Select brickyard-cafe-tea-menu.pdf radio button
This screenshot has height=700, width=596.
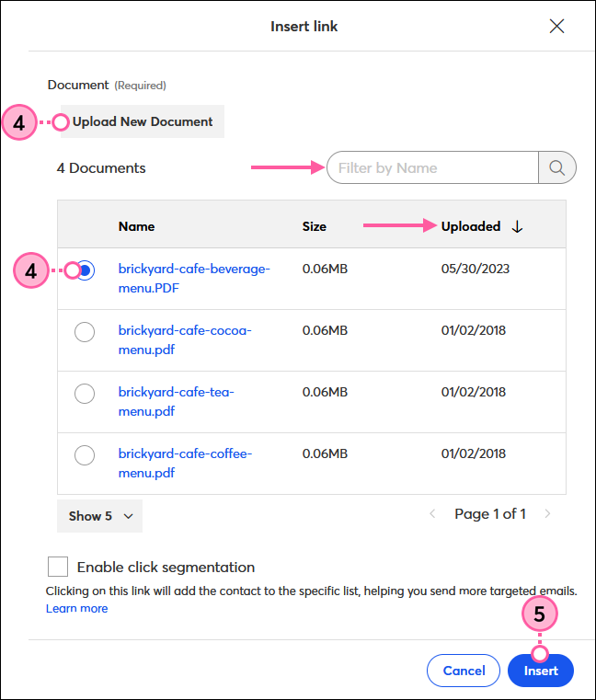tap(85, 394)
